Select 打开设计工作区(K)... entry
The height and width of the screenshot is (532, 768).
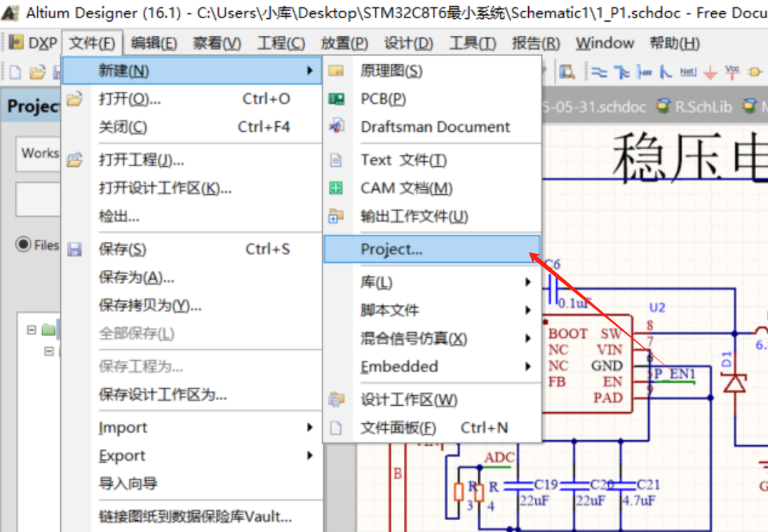pyautogui.click(x=192, y=188)
